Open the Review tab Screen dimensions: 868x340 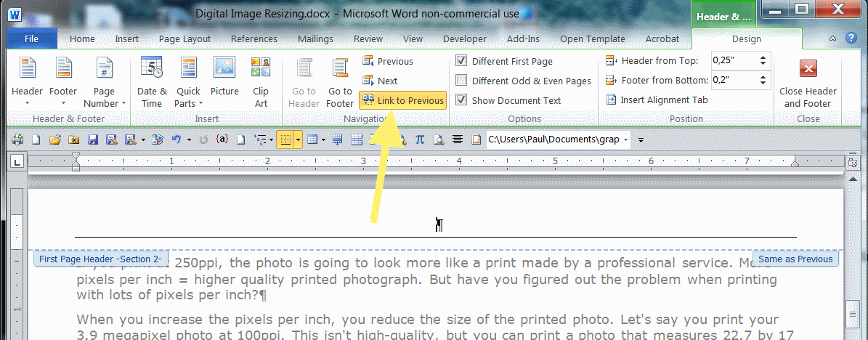pos(368,39)
